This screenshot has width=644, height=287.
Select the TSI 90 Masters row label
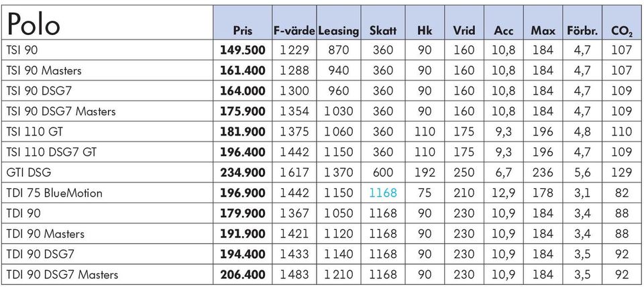point(44,70)
